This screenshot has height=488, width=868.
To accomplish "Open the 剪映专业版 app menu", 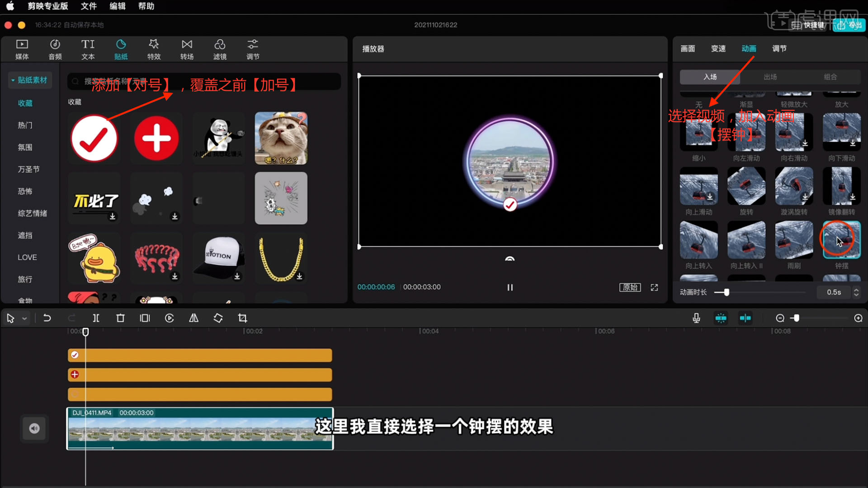I will pos(47,6).
